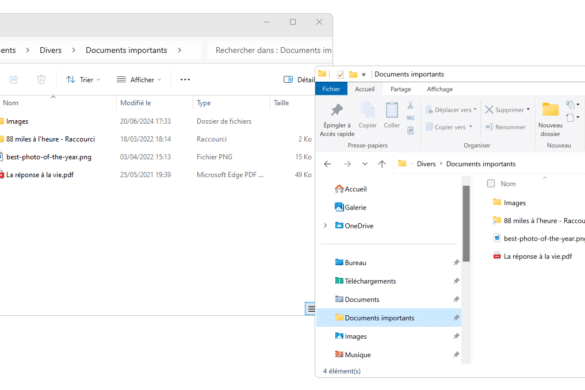The width and height of the screenshot is (585, 390).
Task: Click the navigation pane vertical scrollbar
Action: [x=466, y=223]
